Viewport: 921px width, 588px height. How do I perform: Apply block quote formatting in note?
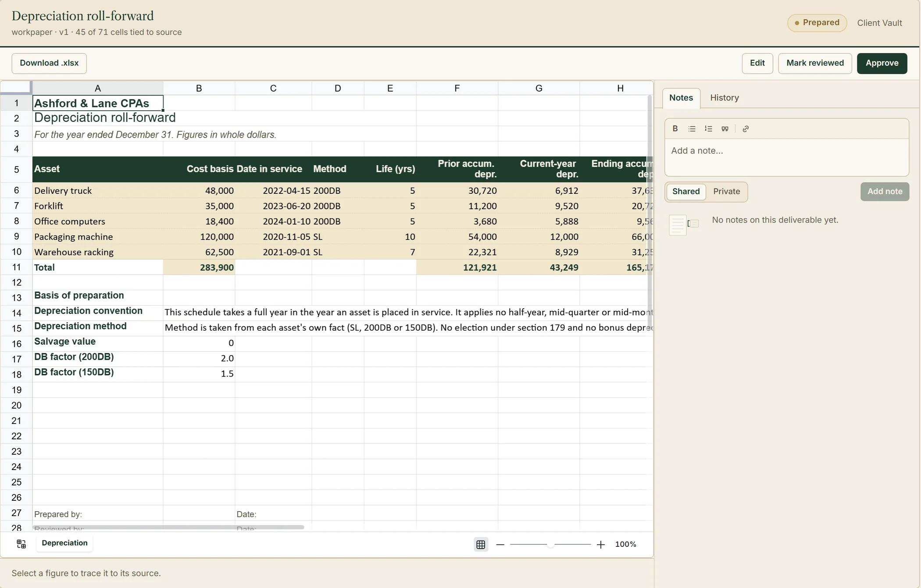tap(725, 128)
